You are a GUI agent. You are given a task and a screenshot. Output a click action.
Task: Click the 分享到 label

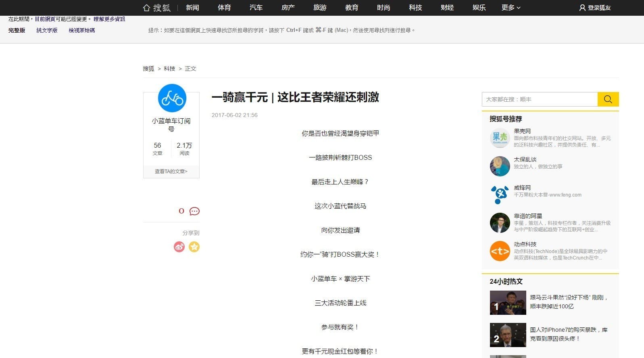click(x=191, y=233)
